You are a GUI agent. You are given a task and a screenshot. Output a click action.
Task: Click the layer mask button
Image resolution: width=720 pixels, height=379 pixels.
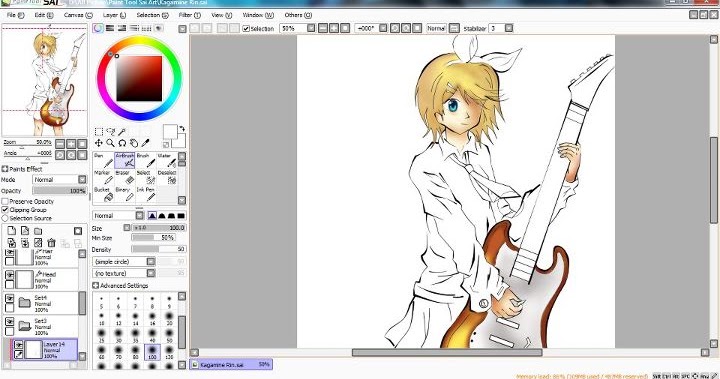[78, 231]
